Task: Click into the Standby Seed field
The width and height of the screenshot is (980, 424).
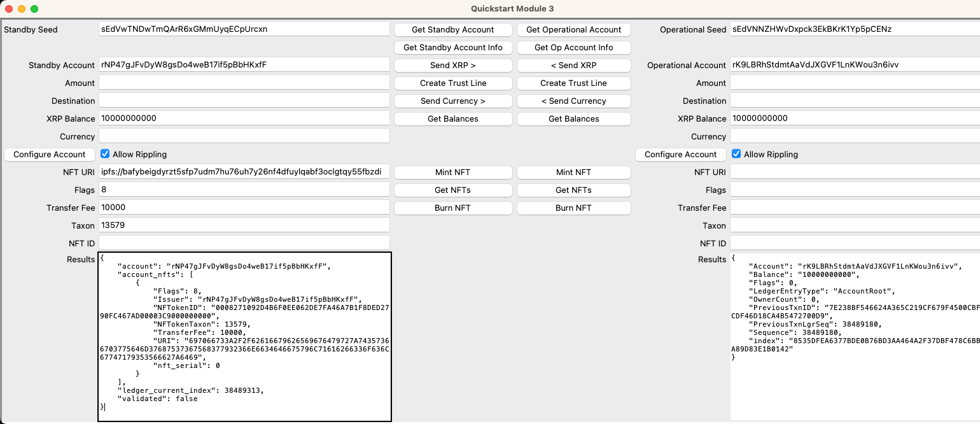Action: [244, 29]
